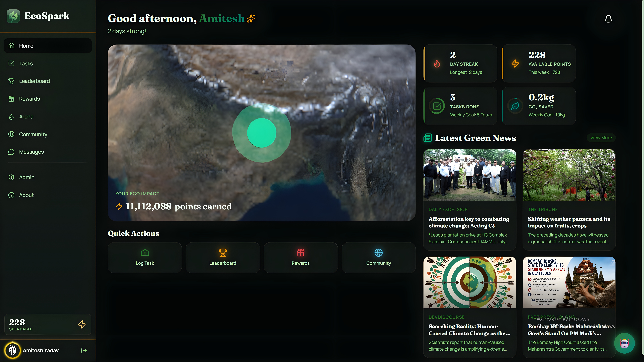Click the lightning icon in Available Points card
Viewport: 644px width, 362px height.
point(515,63)
